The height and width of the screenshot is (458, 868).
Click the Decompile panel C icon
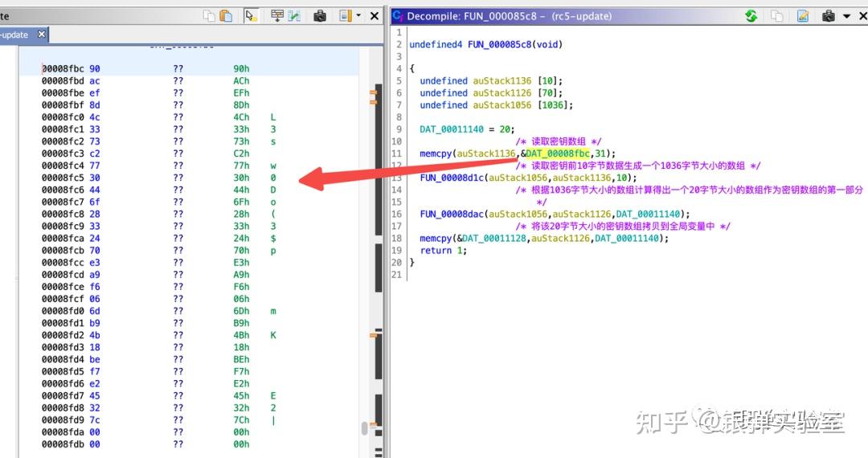(398, 16)
